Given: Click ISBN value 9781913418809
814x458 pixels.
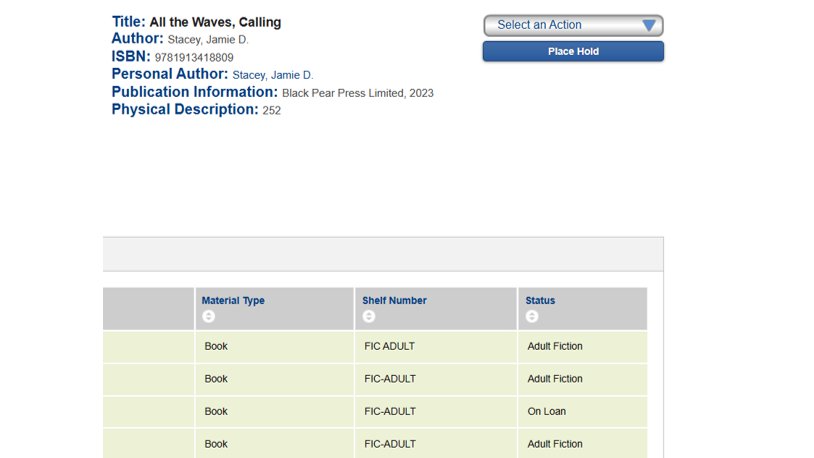Looking at the screenshot, I should pos(194,58).
